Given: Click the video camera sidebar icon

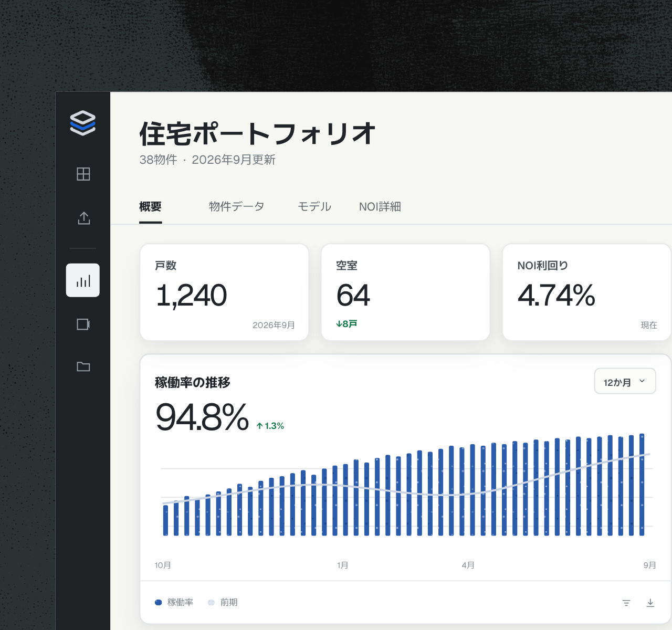Looking at the screenshot, I should [x=83, y=324].
